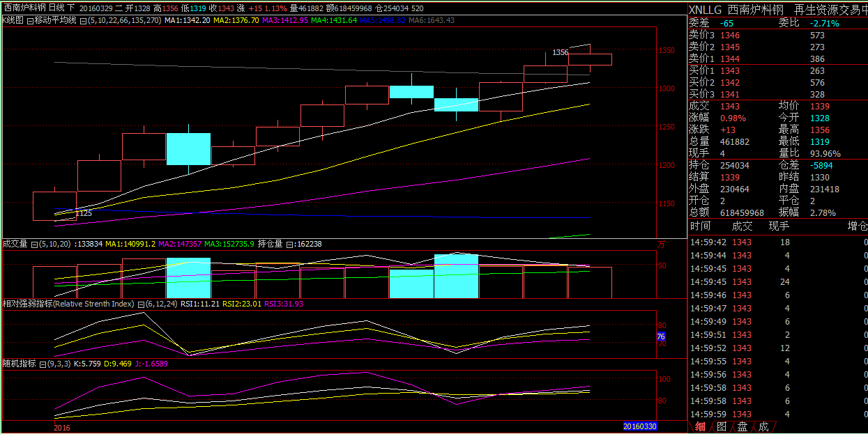Click the blue 76 RSI value marker
The height and width of the screenshot is (434, 868).
coord(662,337)
